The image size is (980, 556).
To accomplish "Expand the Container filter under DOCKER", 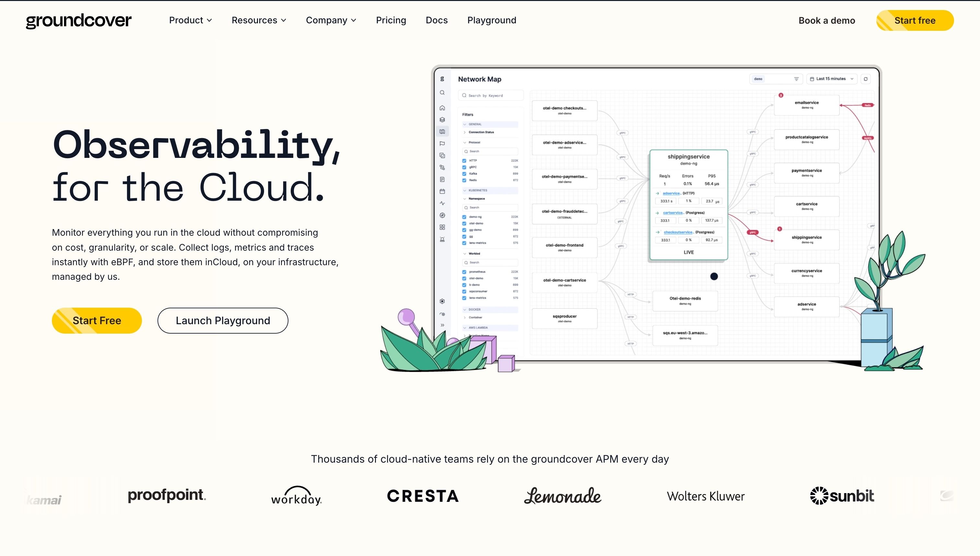I will 472,318.
